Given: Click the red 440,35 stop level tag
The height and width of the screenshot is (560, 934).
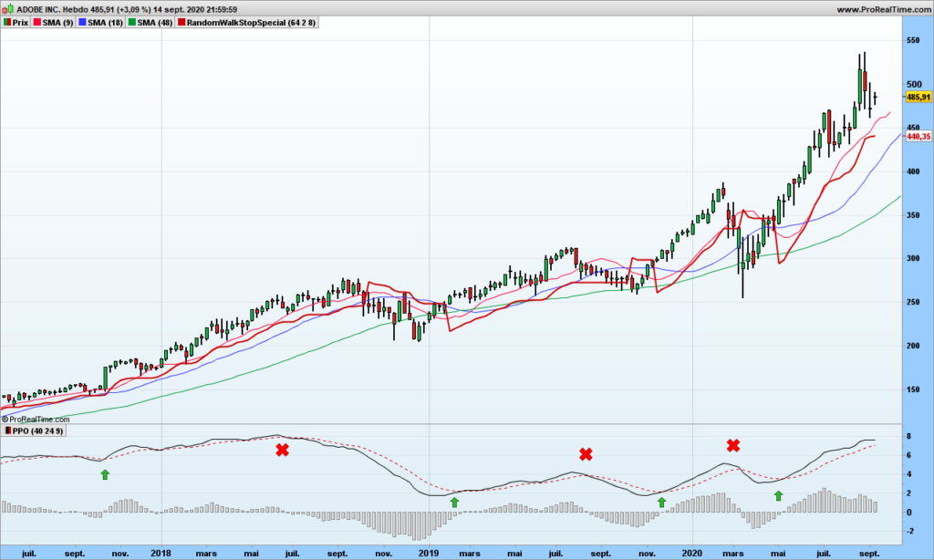Looking at the screenshot, I should [x=918, y=137].
